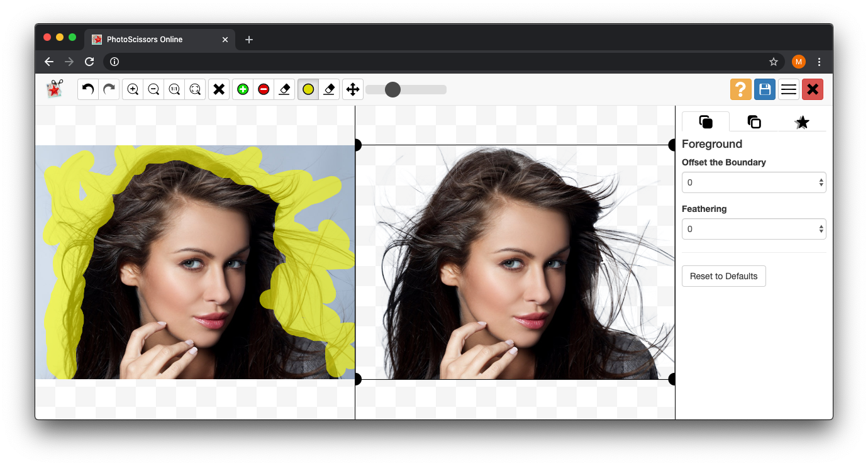Adjust the brush size slider
This screenshot has height=466, width=868.
393,89
